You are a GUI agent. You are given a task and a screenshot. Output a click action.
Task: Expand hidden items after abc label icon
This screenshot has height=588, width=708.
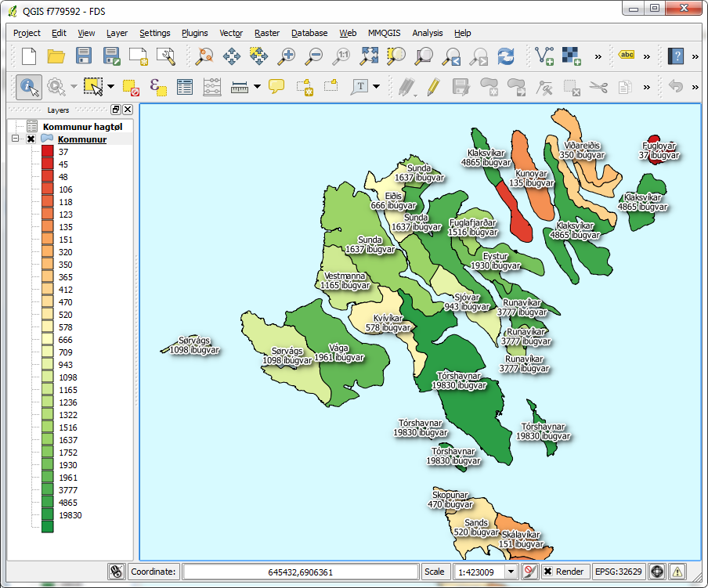647,57
